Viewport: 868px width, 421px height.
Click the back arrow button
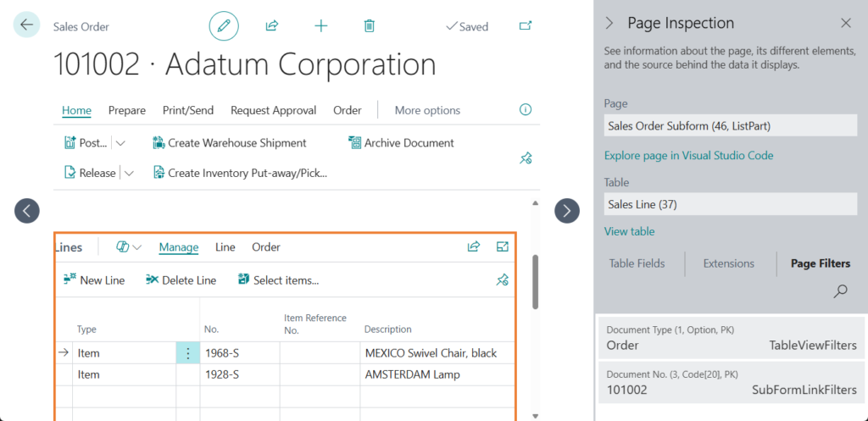[26, 25]
